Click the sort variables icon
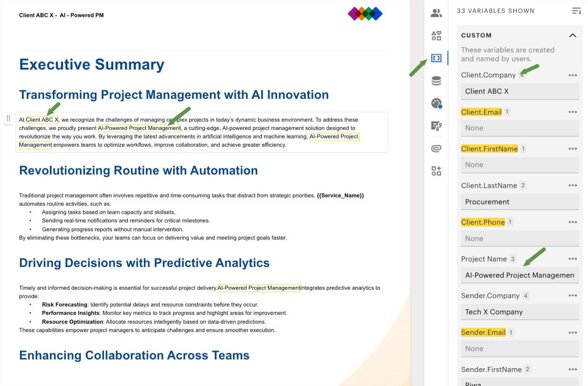 576,11
